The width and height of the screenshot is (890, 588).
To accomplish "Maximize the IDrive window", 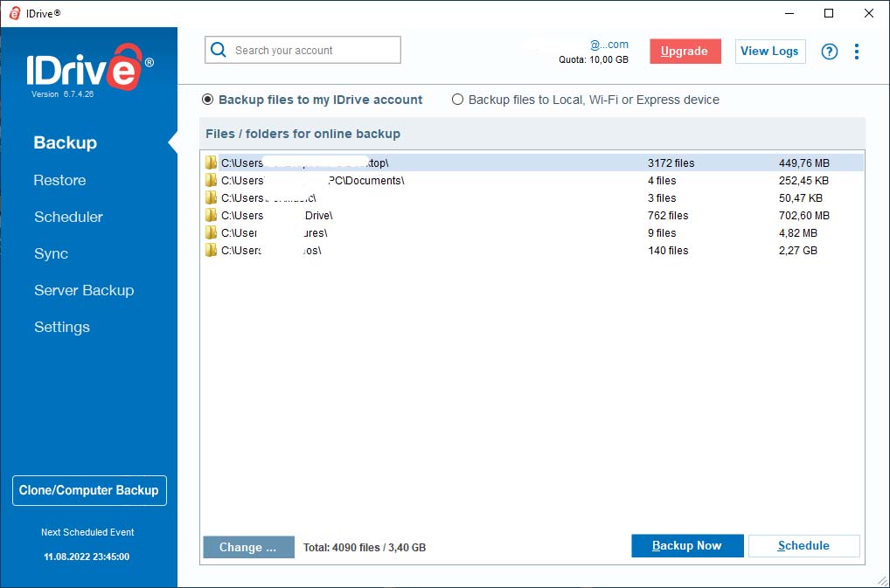I will click(x=829, y=13).
